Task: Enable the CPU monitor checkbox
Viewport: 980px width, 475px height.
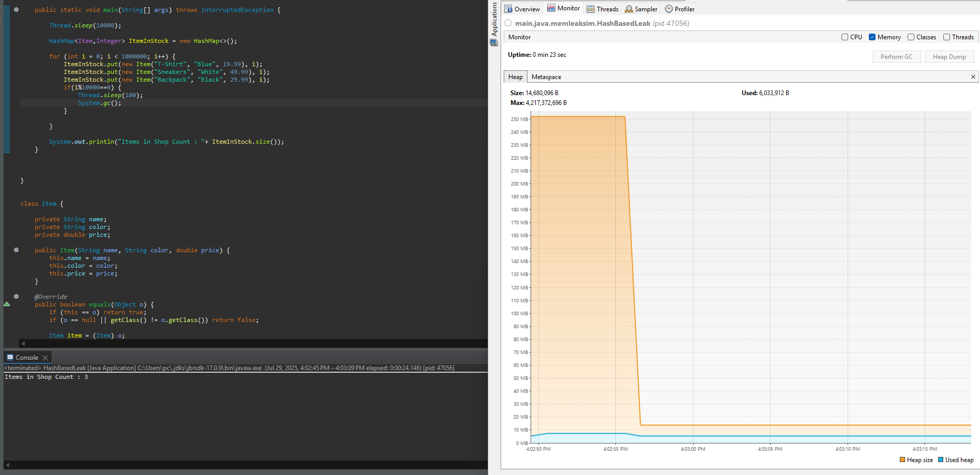Action: (x=845, y=37)
